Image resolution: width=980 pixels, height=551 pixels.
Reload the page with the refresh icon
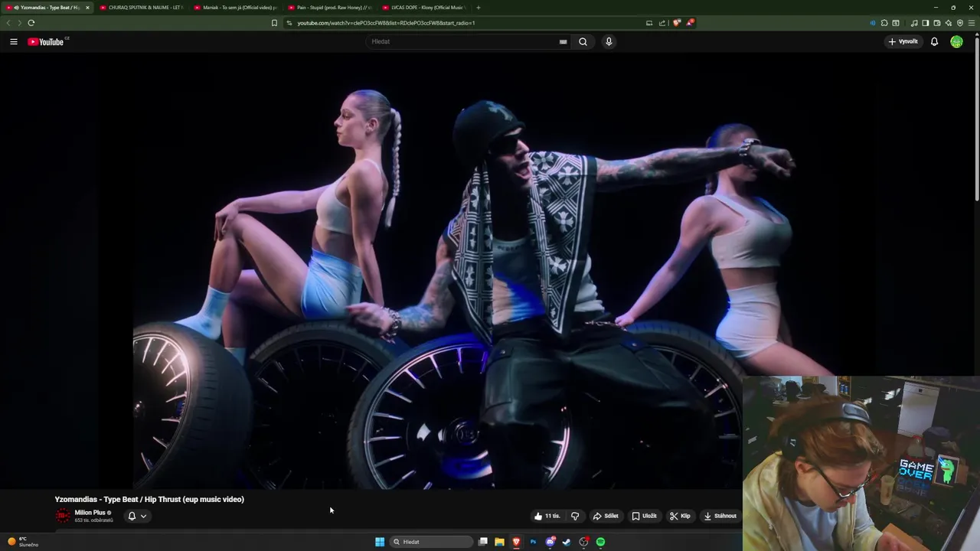click(x=31, y=23)
